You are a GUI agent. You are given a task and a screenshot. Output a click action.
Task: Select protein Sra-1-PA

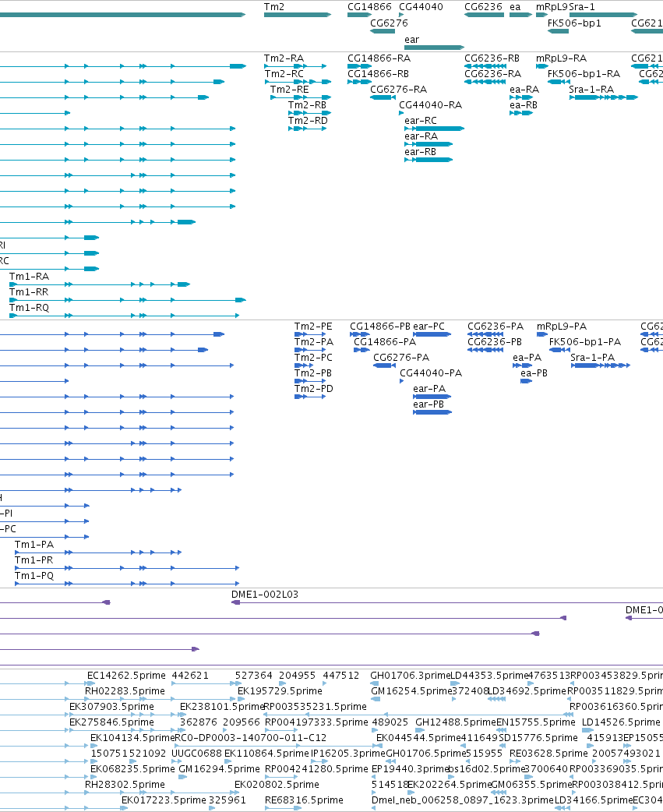(601, 365)
